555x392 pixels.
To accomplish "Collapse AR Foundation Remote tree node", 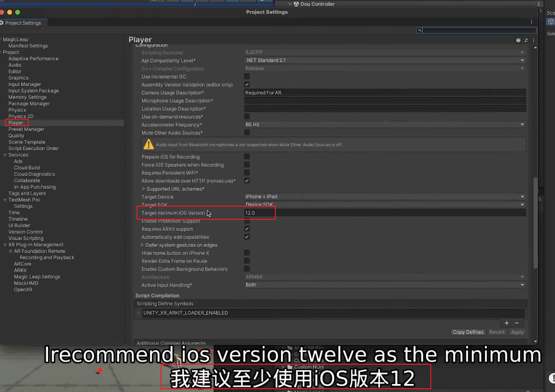I will point(11,251).
